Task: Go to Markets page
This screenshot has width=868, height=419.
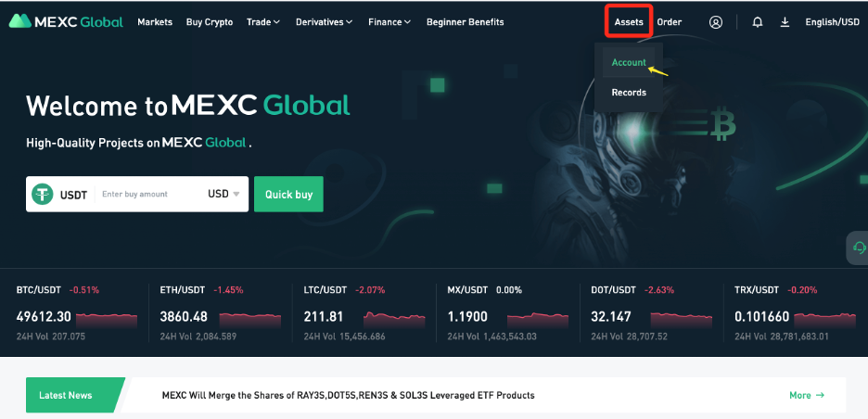Action: tap(155, 22)
